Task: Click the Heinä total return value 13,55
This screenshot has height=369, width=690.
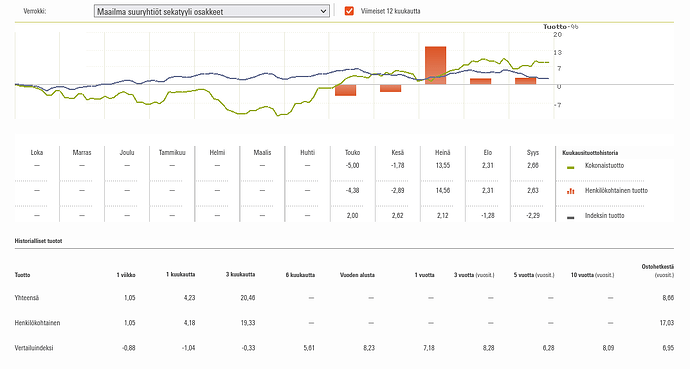Action: 443,166
